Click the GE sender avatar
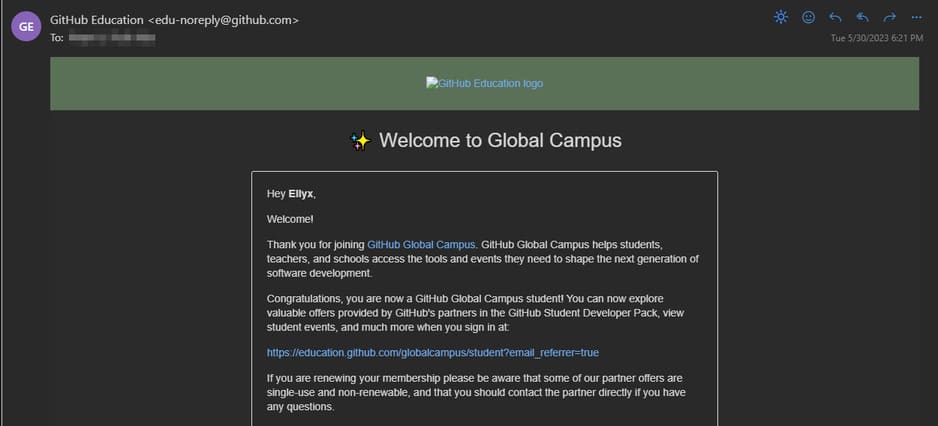Image resolution: width=938 pixels, height=426 pixels. click(x=26, y=26)
